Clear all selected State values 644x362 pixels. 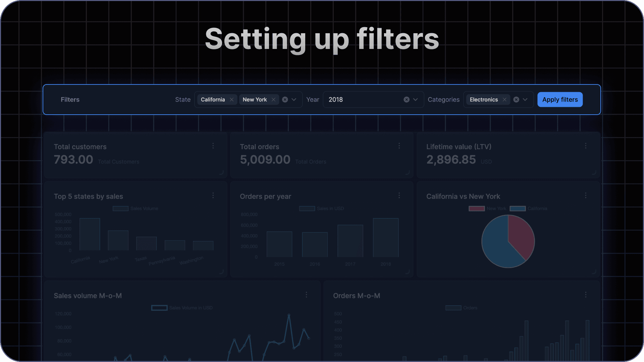tap(285, 100)
